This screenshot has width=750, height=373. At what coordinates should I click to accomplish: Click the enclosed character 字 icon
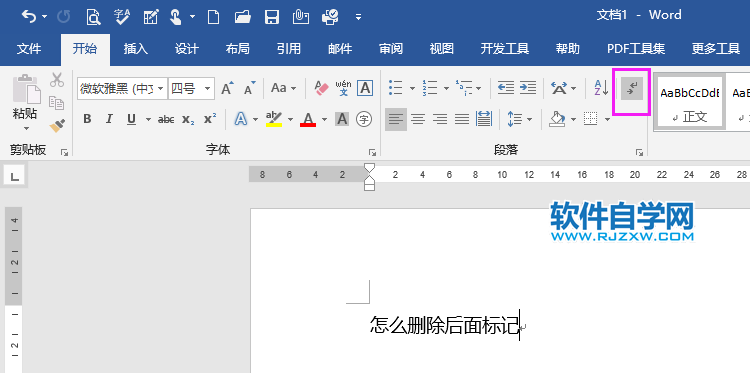pyautogui.click(x=364, y=119)
